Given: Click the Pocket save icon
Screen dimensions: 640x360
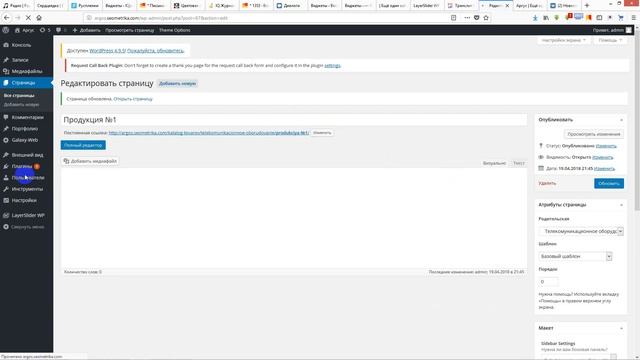Looking at the screenshot, I should coord(476,18).
